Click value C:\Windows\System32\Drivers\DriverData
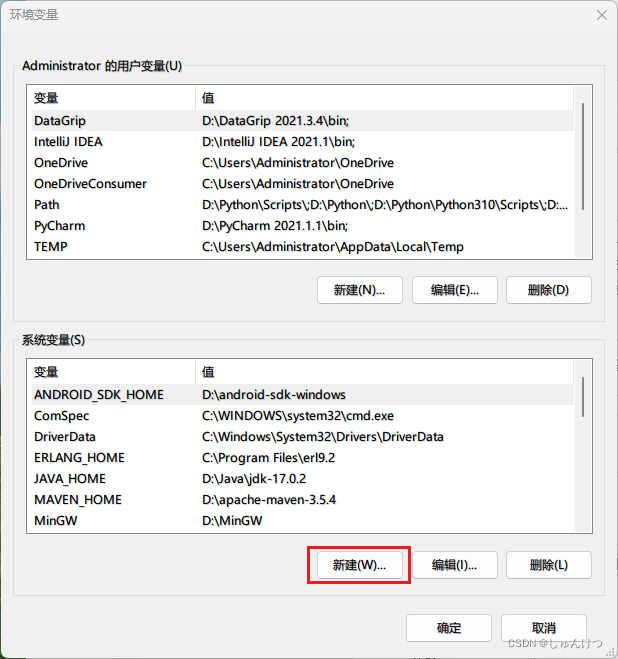This screenshot has width=618, height=659. point(322,437)
